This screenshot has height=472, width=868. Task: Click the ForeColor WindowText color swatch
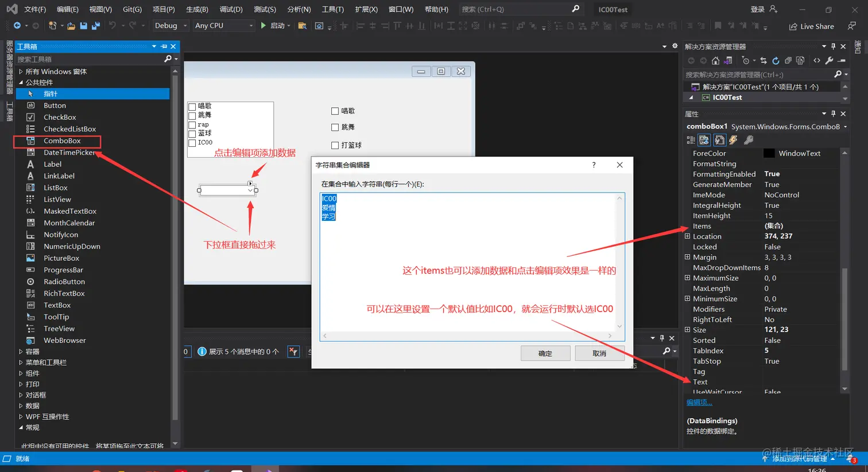769,153
